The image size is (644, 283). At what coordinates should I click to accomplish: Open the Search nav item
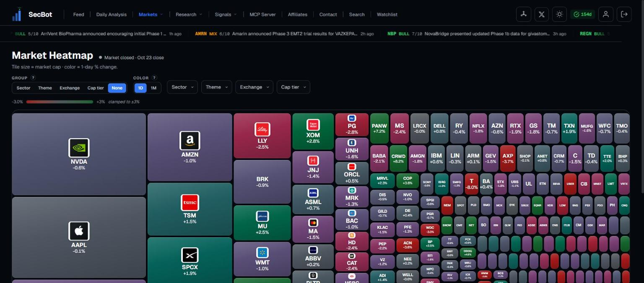coord(357,14)
